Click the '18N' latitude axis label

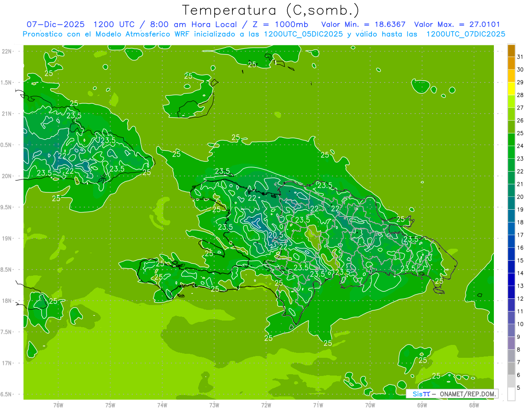(x=7, y=301)
